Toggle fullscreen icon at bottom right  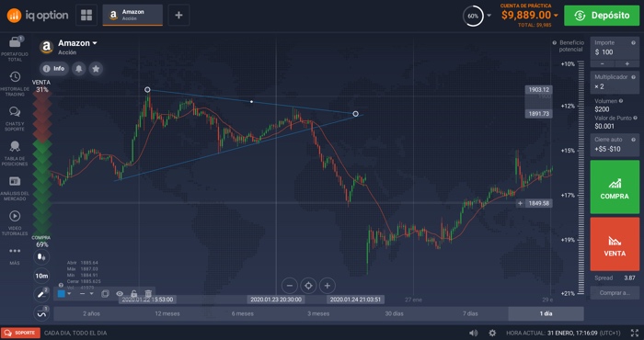(x=635, y=333)
